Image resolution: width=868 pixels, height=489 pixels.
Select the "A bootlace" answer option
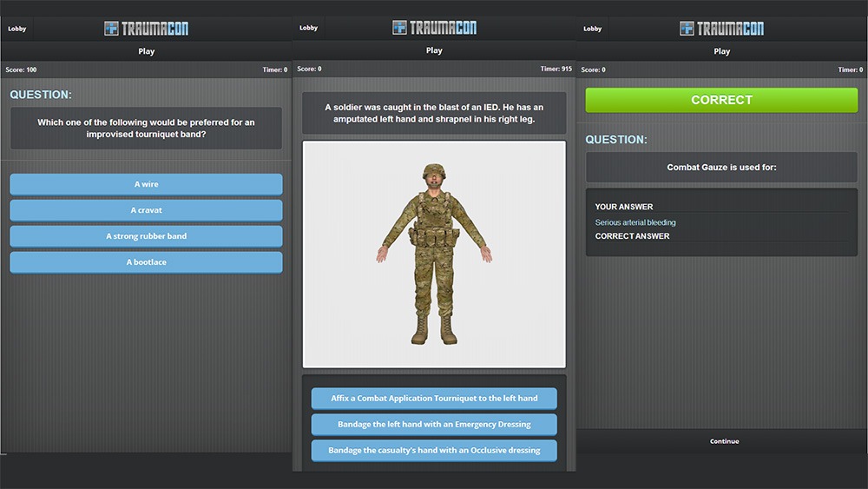coord(146,262)
